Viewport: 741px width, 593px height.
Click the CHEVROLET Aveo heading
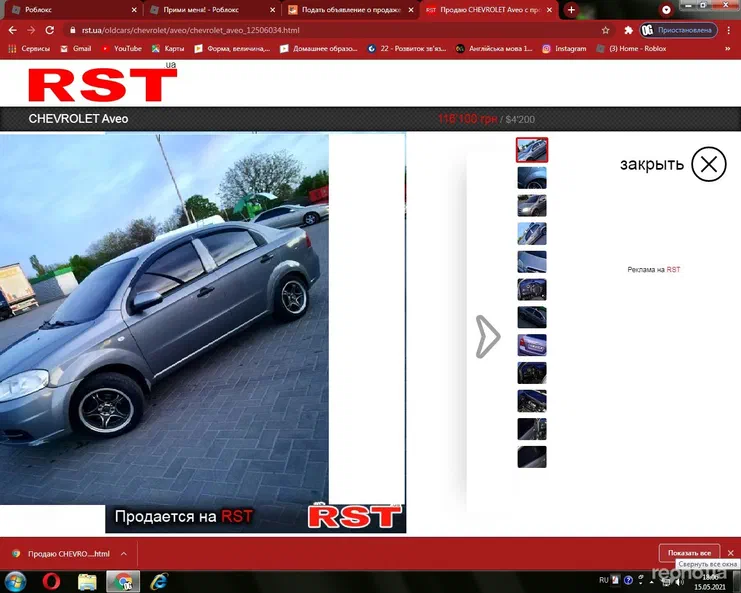tap(78, 119)
